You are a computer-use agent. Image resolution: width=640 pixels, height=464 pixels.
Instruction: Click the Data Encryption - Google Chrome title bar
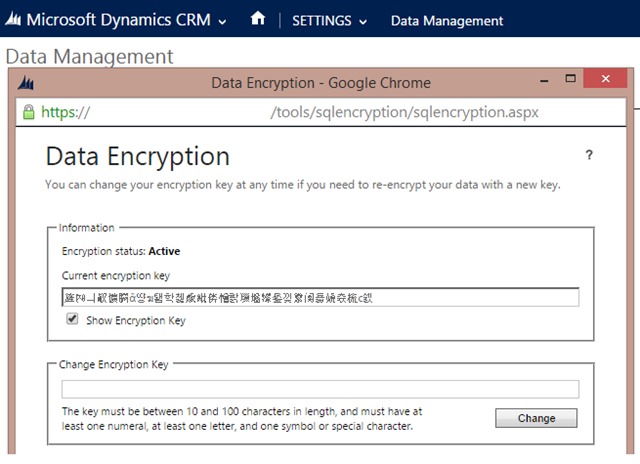320,83
